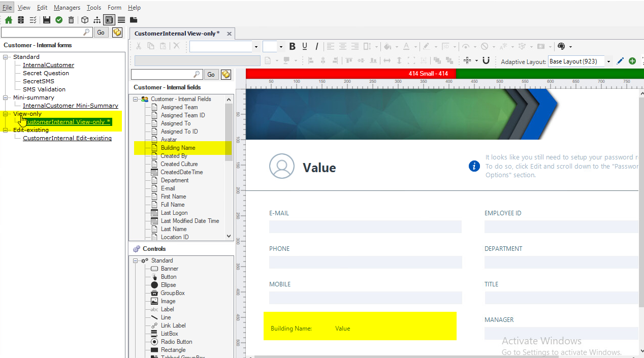The image size is (644, 358).
Task: Click the blue pencil edit layout icon
Action: (620, 61)
